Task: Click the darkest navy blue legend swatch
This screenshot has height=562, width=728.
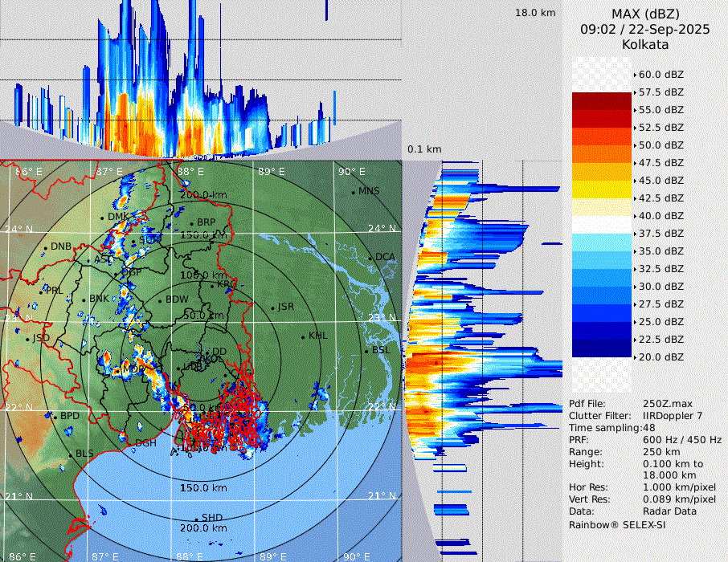Action: point(601,348)
